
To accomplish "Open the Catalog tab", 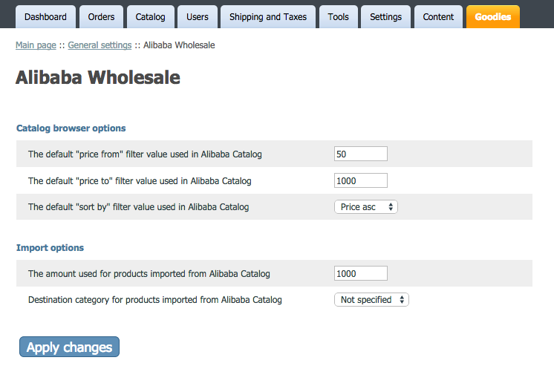I will (151, 16).
